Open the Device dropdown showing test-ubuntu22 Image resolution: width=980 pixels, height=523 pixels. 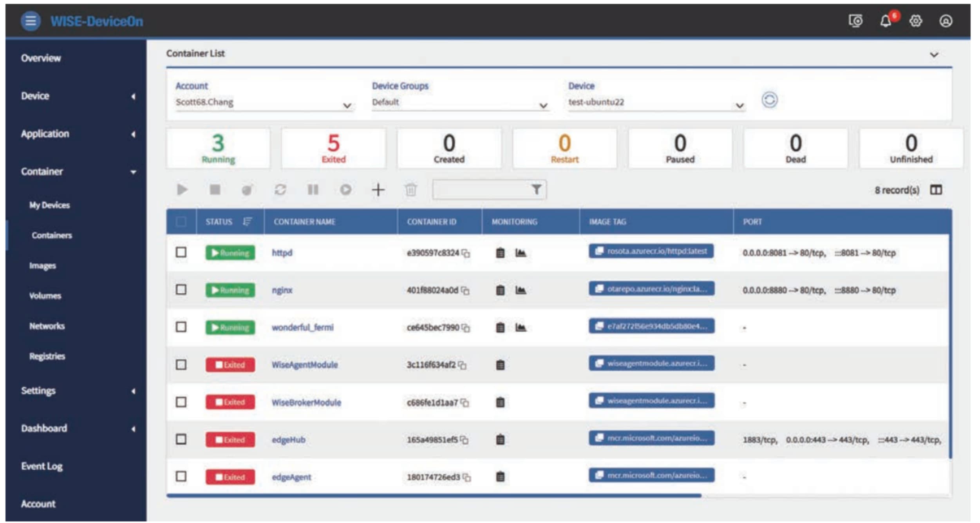[655, 103]
